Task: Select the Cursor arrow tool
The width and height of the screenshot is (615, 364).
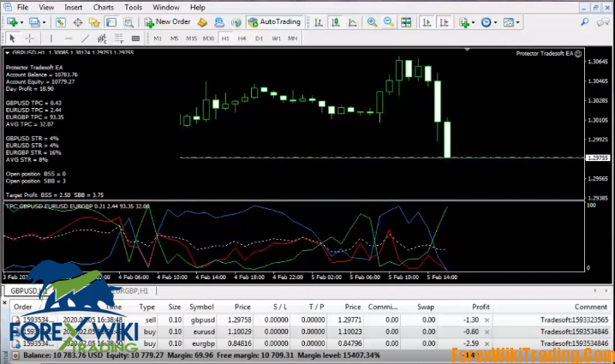Action: click(x=12, y=39)
